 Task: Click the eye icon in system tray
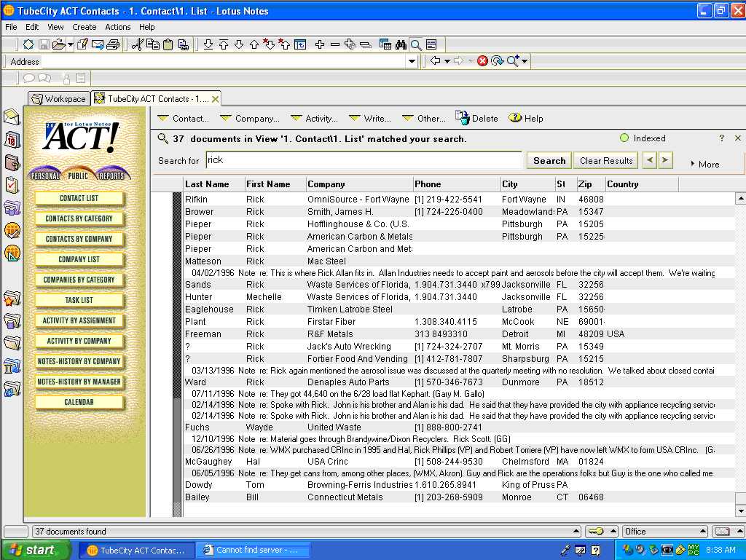[667, 550]
